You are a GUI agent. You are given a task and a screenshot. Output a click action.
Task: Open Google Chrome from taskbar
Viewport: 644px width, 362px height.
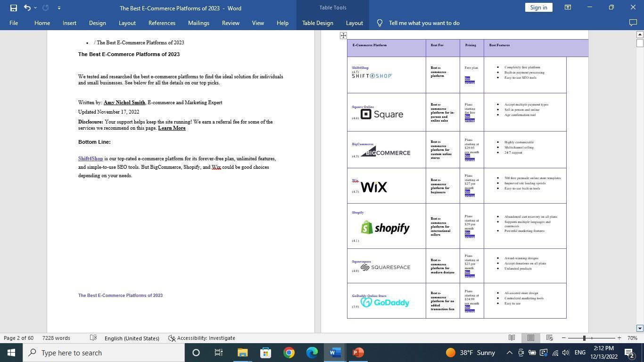point(289,353)
